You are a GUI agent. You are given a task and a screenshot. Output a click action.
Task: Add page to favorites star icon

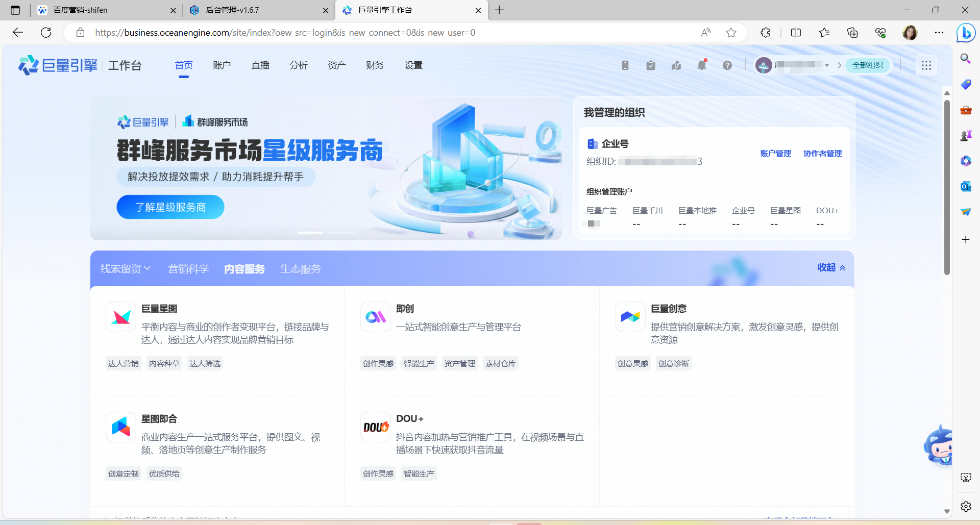[x=731, y=33]
